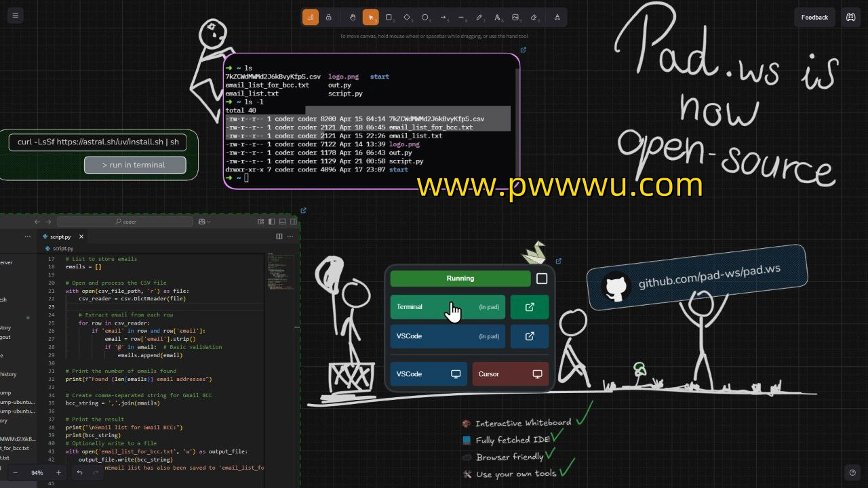Screen dimensions: 868x488
Task: Click the orange pad tool button
Action: tap(311, 17)
